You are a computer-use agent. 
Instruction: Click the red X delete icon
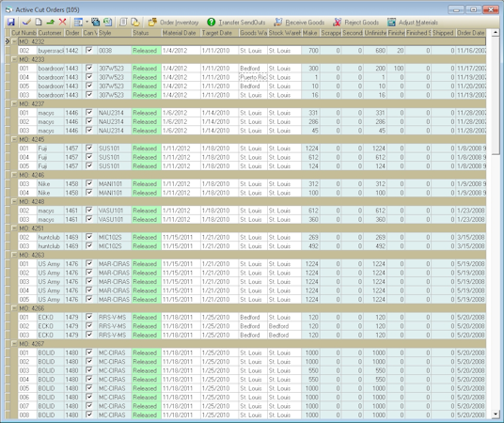pos(62,23)
